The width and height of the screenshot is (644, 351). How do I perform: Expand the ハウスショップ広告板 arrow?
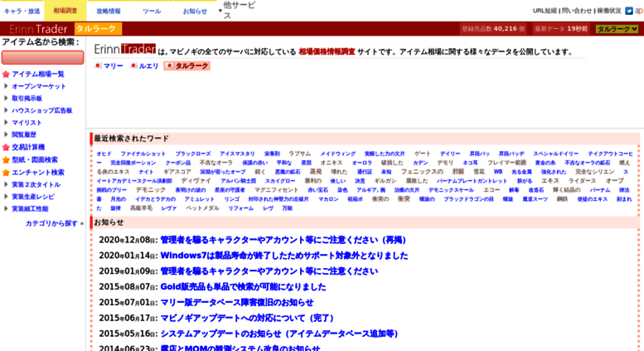coord(6,110)
